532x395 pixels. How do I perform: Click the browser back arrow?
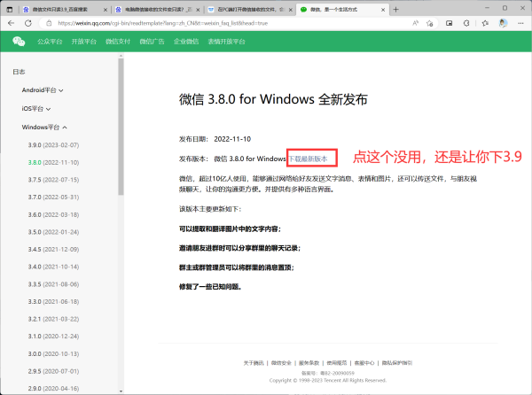pos(11,24)
